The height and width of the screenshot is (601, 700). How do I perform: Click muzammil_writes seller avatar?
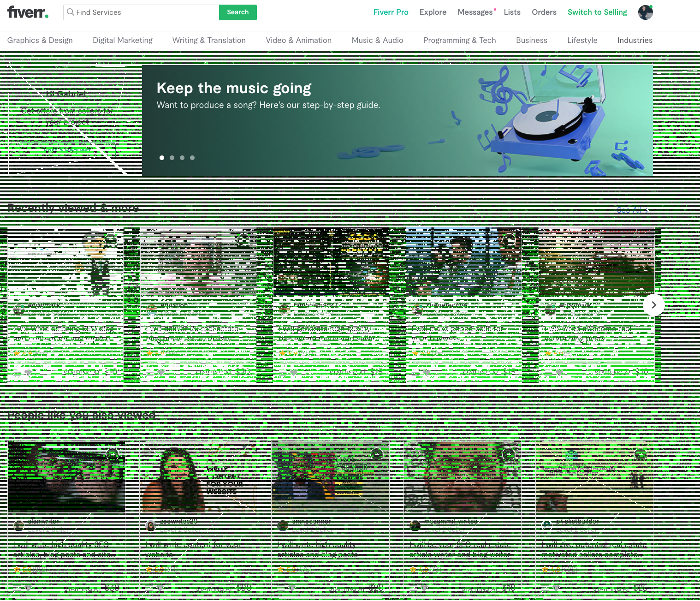click(415, 526)
